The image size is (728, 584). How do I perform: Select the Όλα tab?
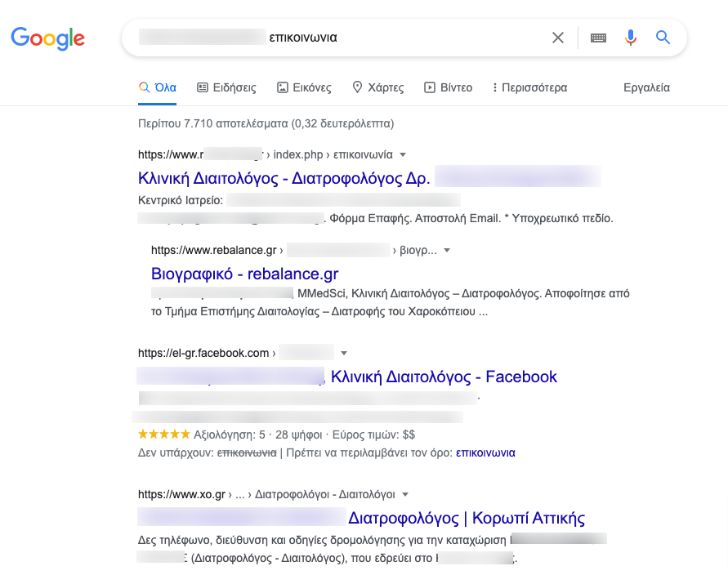coord(158,87)
